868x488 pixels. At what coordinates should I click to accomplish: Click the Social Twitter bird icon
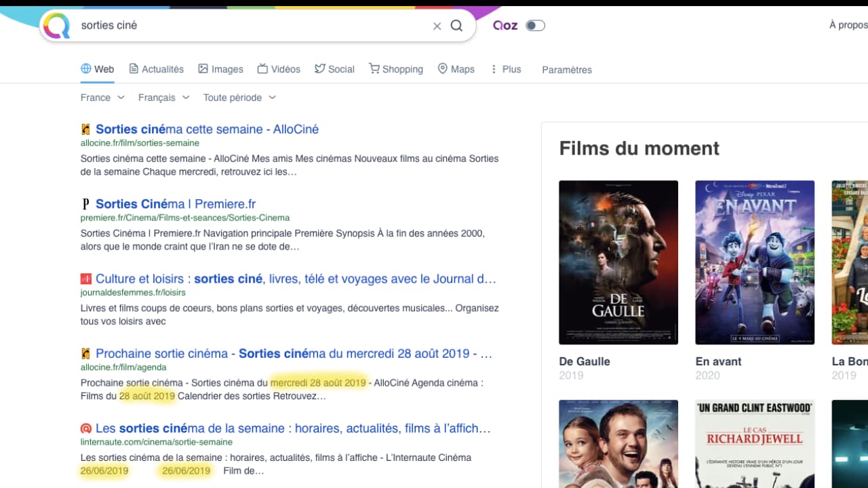point(319,68)
